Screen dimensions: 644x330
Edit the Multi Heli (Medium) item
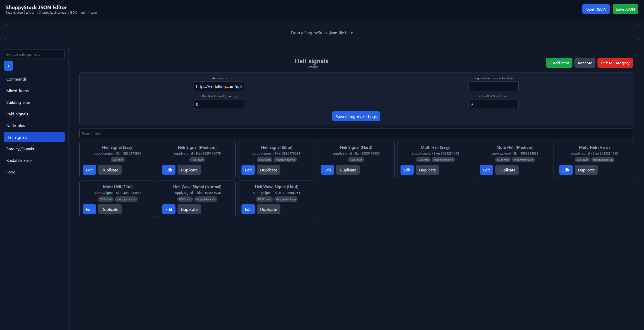pos(486,170)
